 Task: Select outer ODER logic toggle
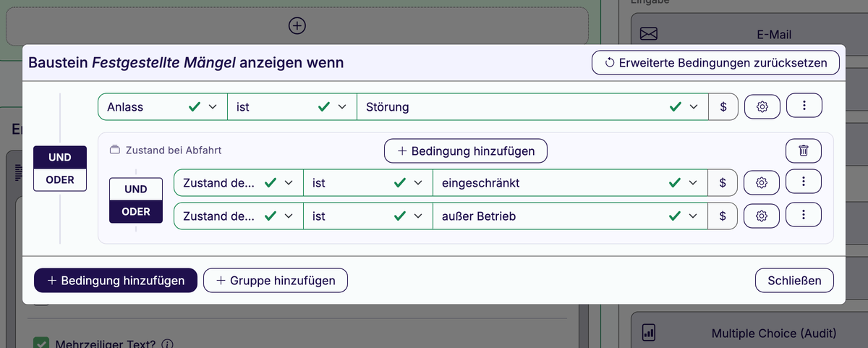coord(60,179)
